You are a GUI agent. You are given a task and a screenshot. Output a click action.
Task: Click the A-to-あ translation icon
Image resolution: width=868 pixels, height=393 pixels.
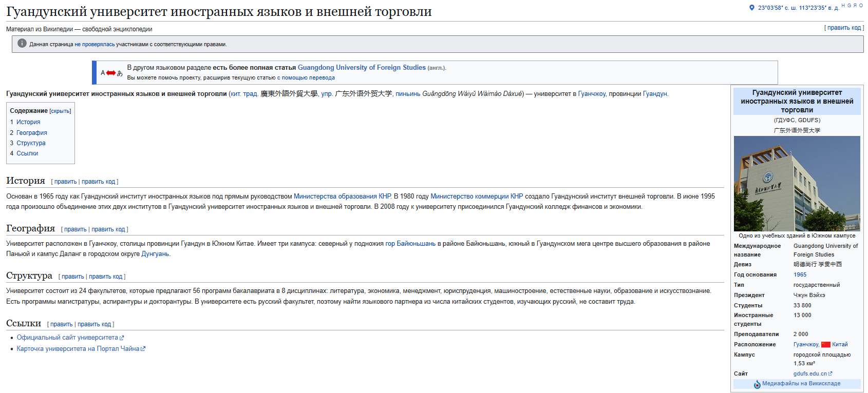point(111,73)
